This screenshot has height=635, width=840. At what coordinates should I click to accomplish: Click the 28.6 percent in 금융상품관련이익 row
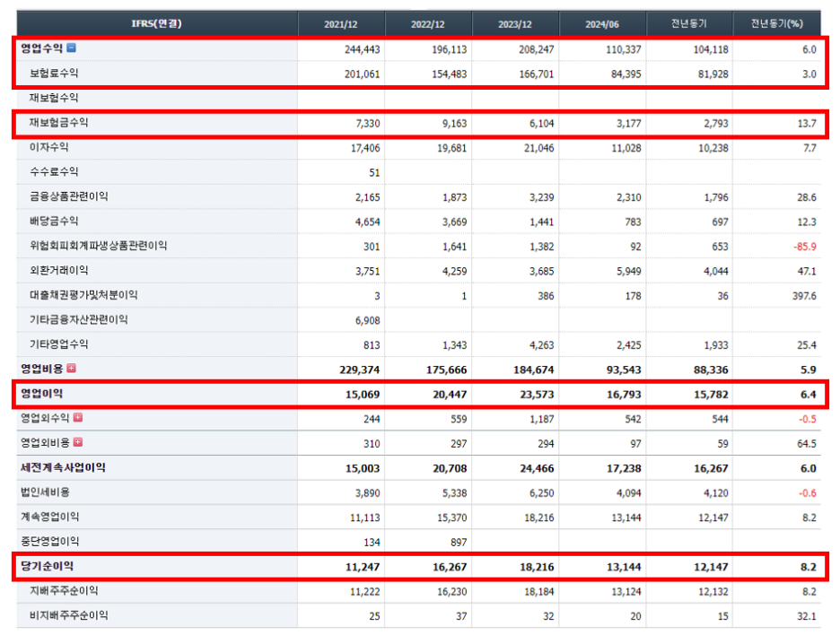tap(806, 197)
